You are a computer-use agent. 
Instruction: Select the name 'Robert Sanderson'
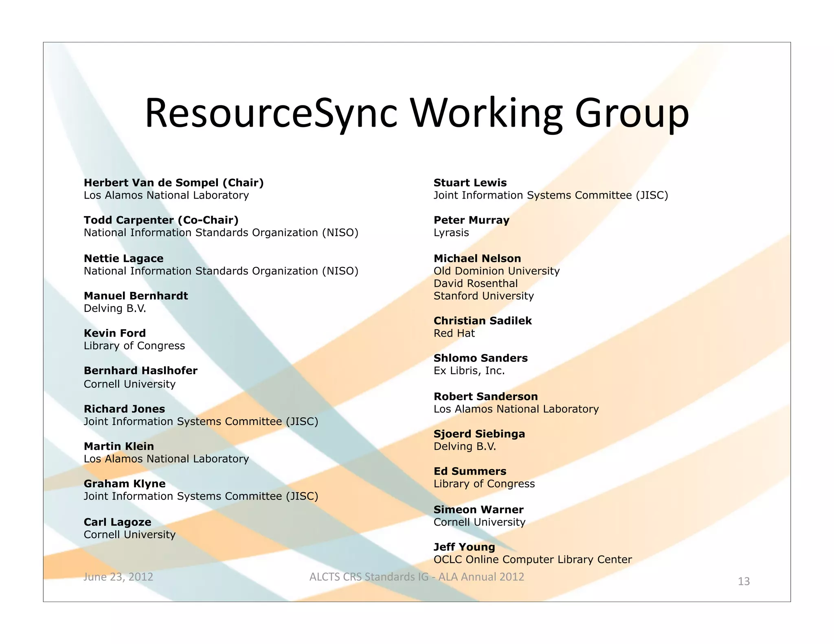(x=485, y=396)
